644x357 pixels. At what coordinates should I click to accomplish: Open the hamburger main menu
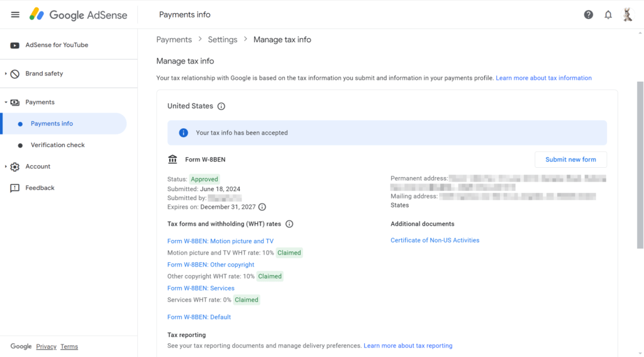(x=15, y=15)
